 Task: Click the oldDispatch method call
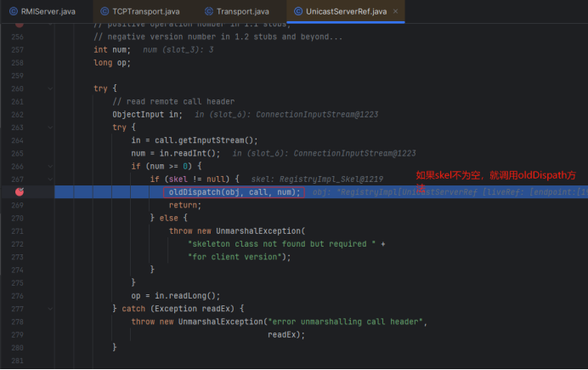tap(197, 192)
